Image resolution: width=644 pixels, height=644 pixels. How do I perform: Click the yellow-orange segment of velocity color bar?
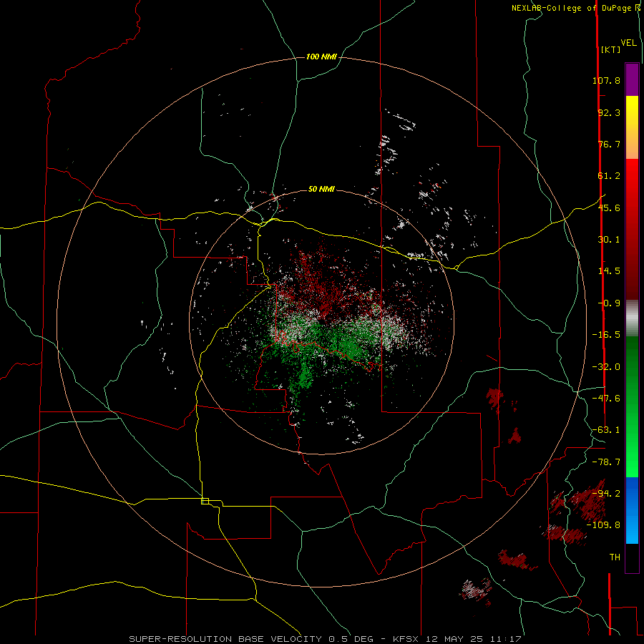click(x=632, y=127)
